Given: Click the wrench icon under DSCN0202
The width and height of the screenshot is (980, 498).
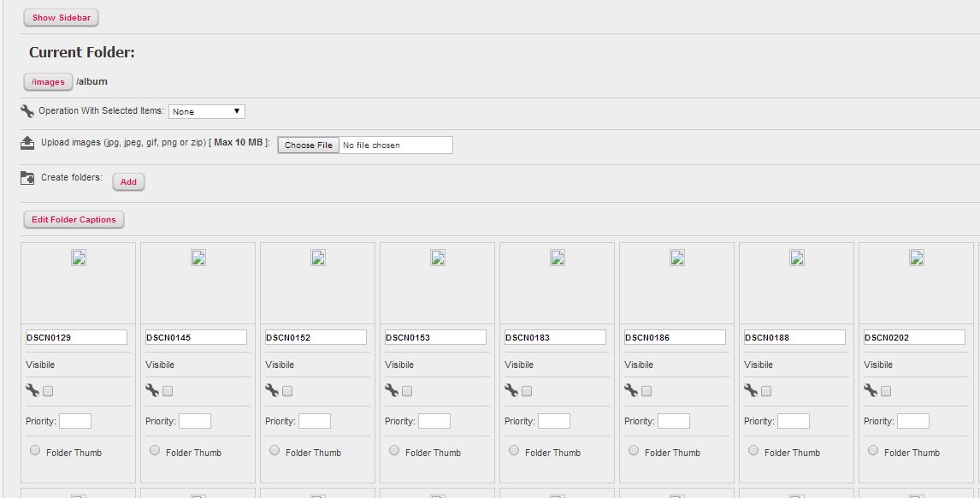Looking at the screenshot, I should [x=871, y=390].
